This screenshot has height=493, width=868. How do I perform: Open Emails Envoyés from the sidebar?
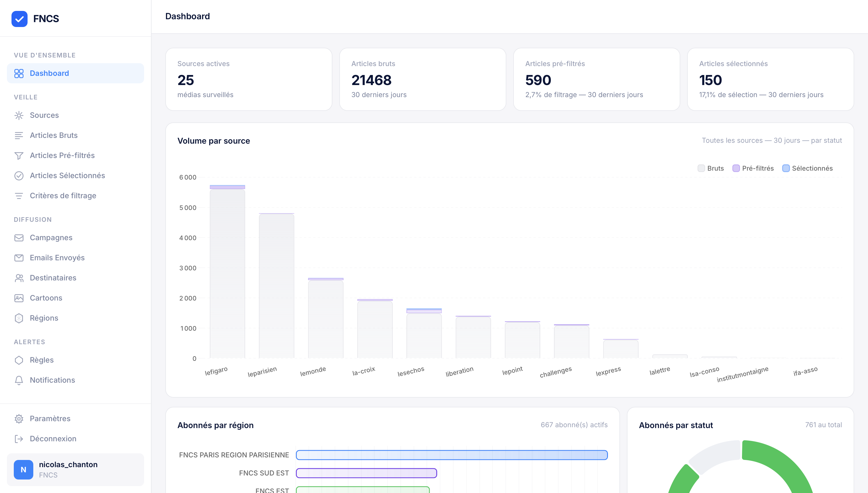tap(57, 257)
